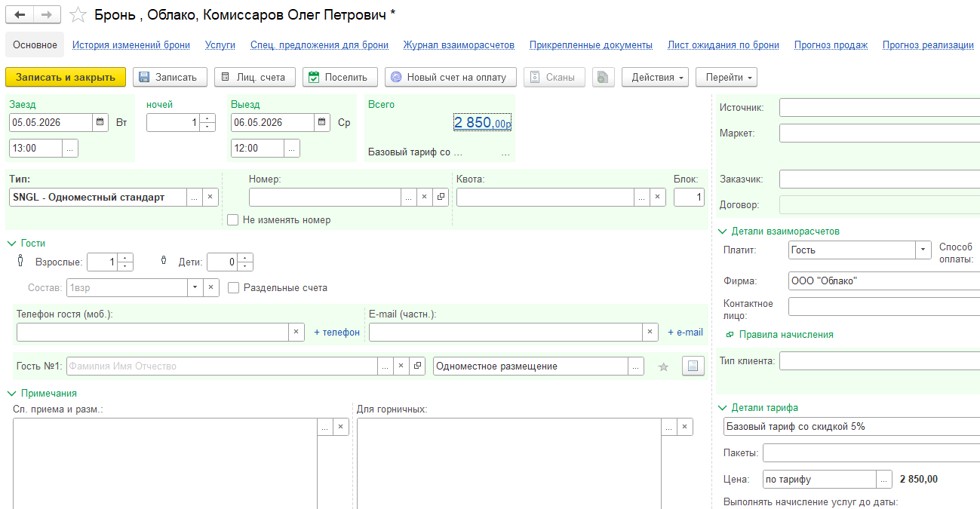Viewport: 980px width, 509px height.
Task: Open Журнал взаиморасчетов tab
Action: click(459, 44)
